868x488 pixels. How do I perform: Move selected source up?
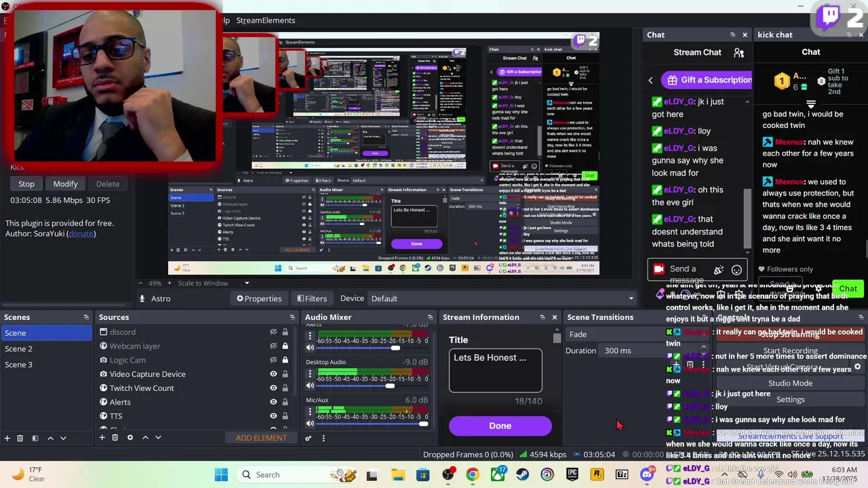145,438
